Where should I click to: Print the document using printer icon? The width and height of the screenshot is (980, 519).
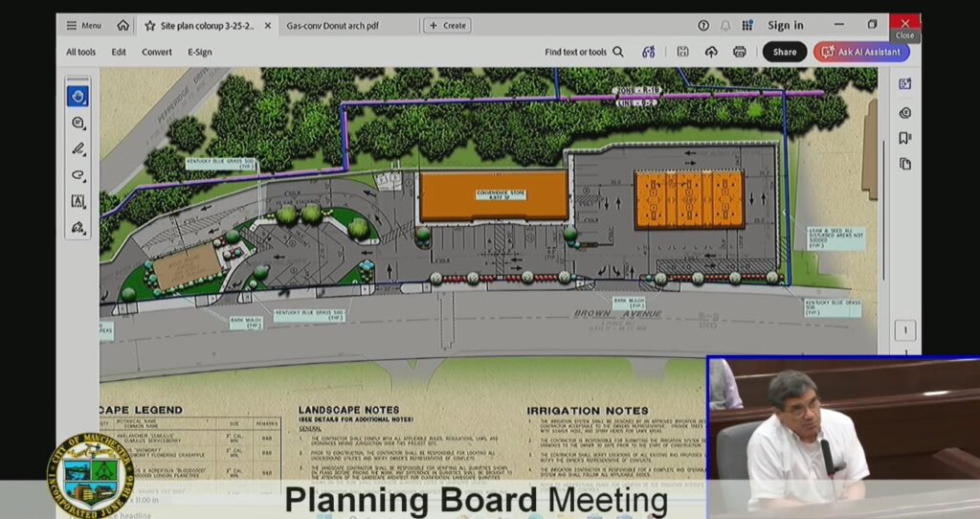coord(739,52)
